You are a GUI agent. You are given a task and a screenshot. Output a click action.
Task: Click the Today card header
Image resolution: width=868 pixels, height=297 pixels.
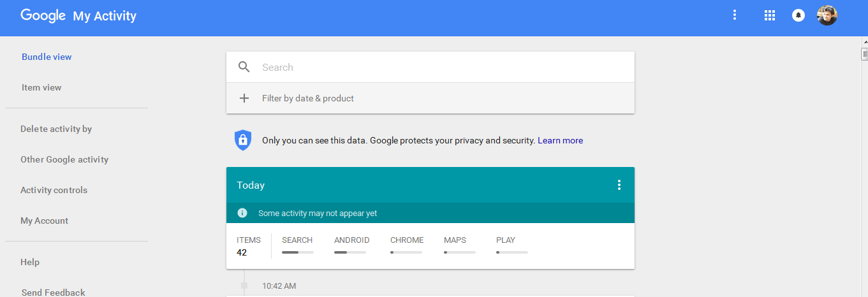point(430,185)
